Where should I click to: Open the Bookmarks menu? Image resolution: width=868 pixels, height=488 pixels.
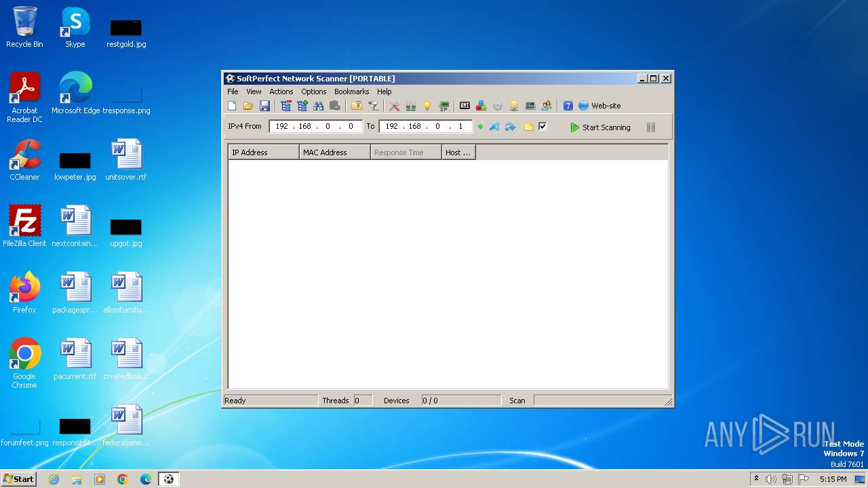pyautogui.click(x=351, y=91)
